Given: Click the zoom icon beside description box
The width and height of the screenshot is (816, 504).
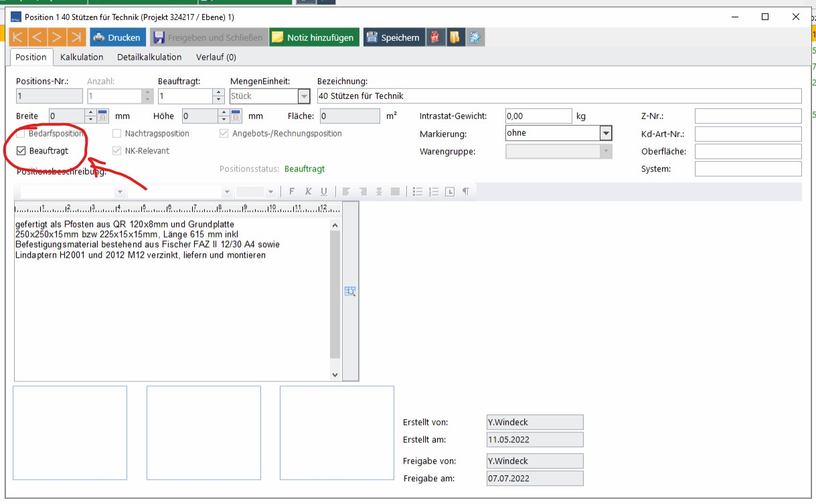Looking at the screenshot, I should click(350, 291).
